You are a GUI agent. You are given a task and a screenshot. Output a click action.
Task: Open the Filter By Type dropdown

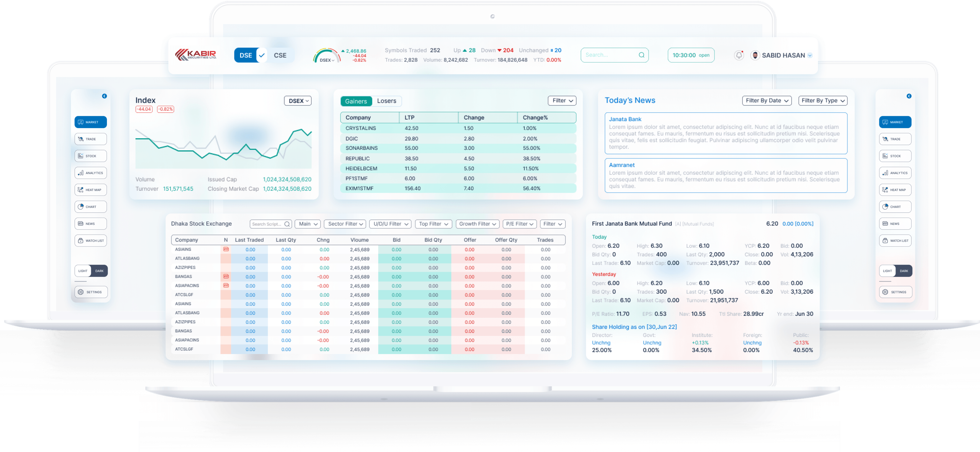point(823,101)
